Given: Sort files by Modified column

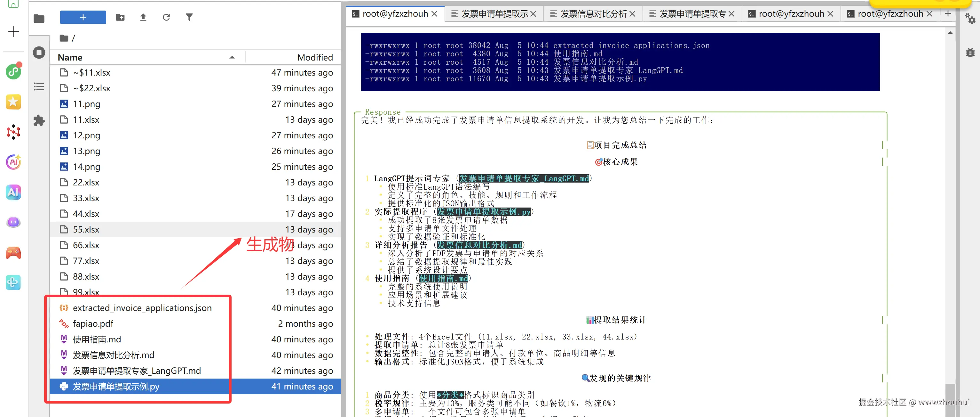Looking at the screenshot, I should point(293,58).
